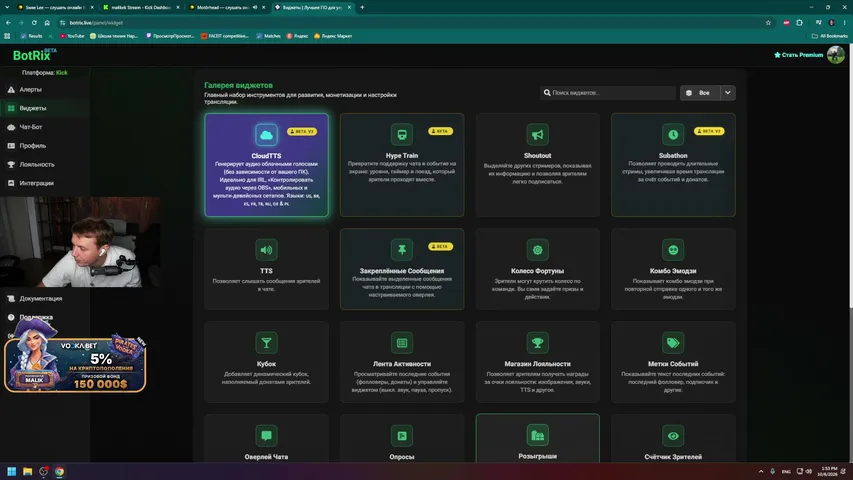The image size is (853, 480).
Task: Open the Магазин Лояльности trophy icon
Action: pyautogui.click(x=537, y=343)
